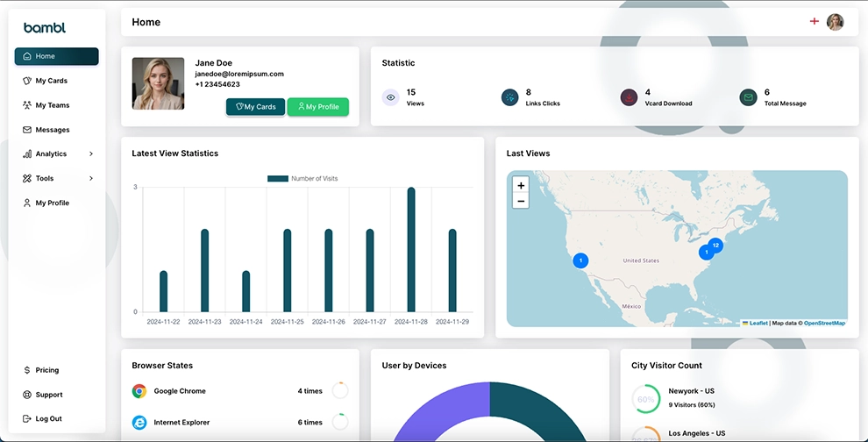Click the Total Message envelope icon

[748, 97]
